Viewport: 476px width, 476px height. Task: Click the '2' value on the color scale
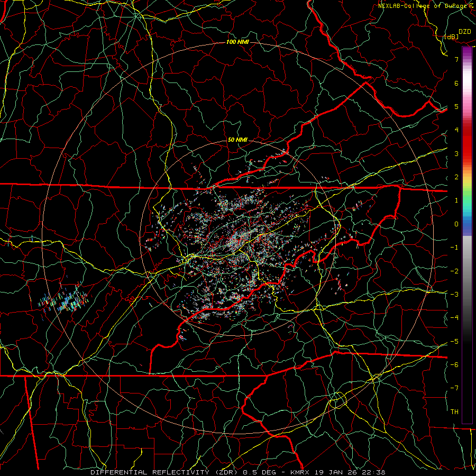(456, 177)
